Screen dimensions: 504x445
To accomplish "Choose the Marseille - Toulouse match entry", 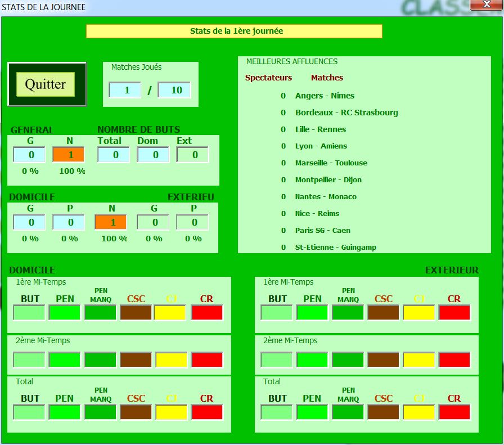I will pyautogui.click(x=331, y=163).
